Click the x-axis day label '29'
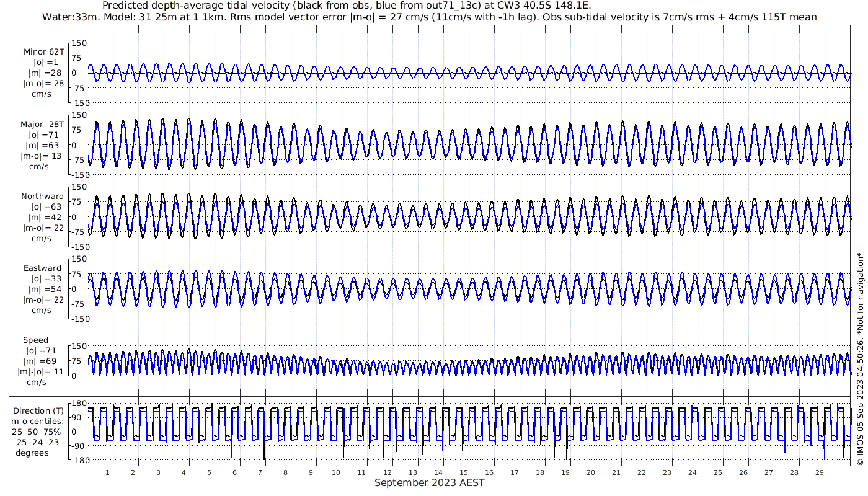The width and height of the screenshot is (868, 496). [x=819, y=472]
